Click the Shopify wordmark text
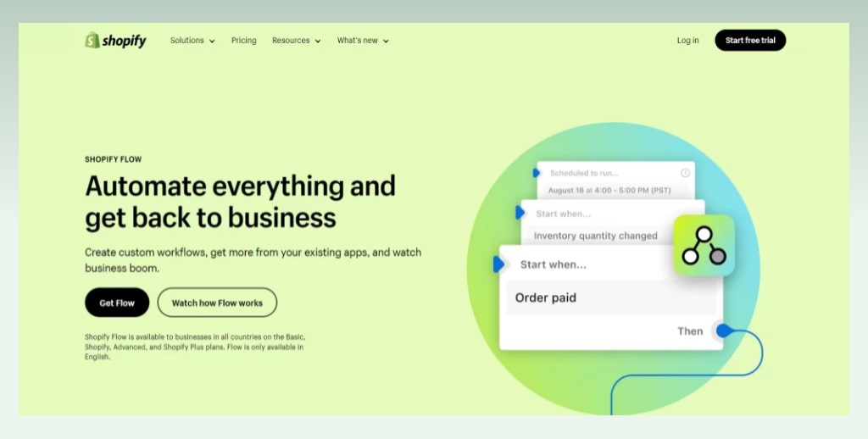 [124, 41]
